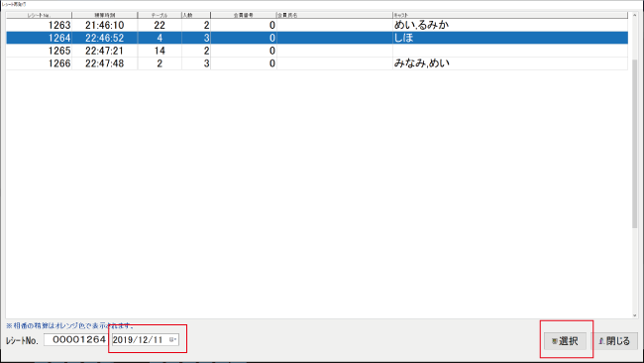Click highlighted receipt row 1264
Image resolution: width=644 pixels, height=363 pixels.
tap(317, 38)
